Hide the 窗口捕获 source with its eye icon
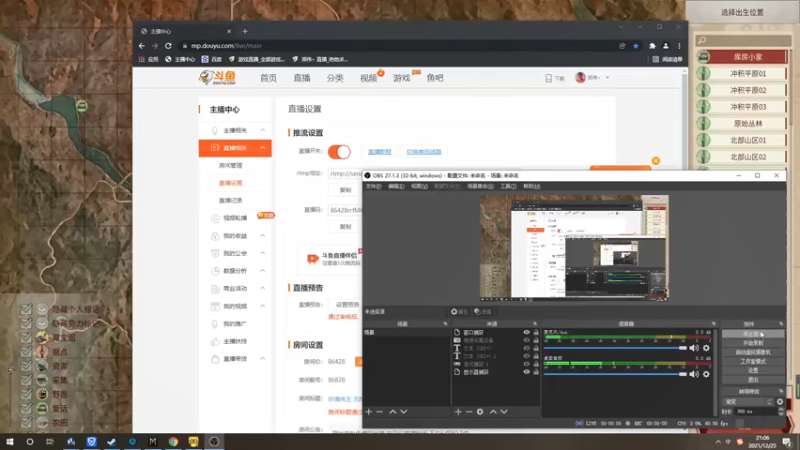800x450 pixels. click(527, 333)
